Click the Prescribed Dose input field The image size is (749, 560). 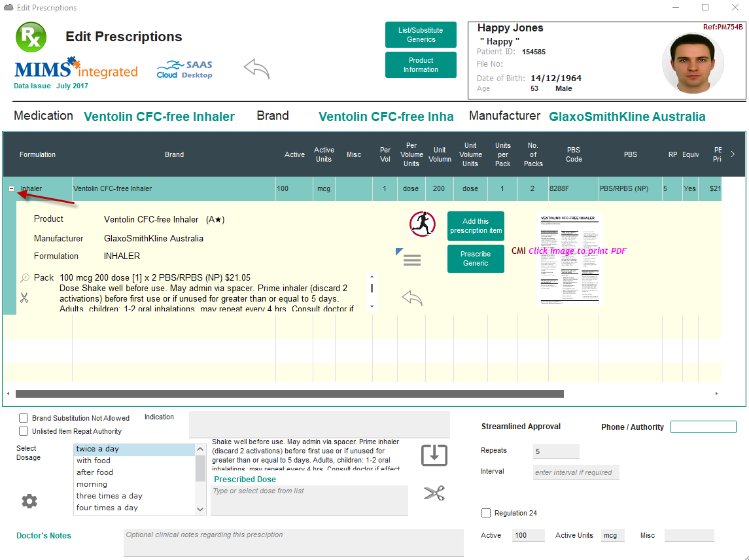(309, 500)
